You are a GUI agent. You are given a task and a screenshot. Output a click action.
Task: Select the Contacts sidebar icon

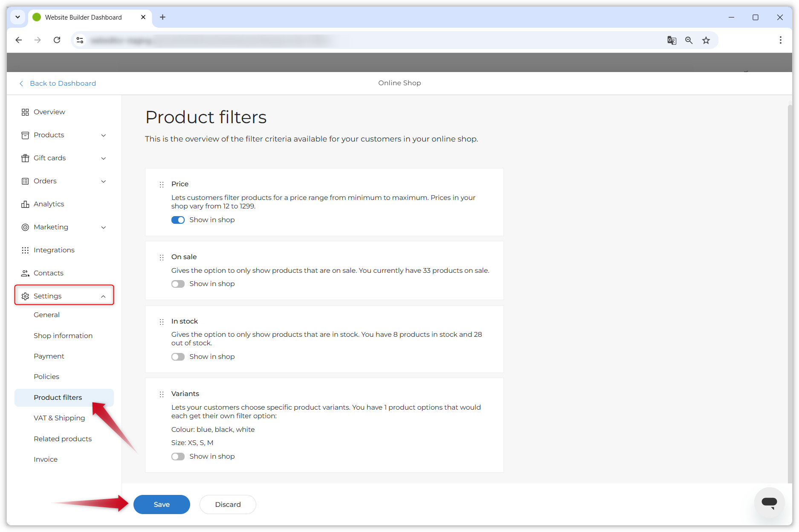[25, 273]
